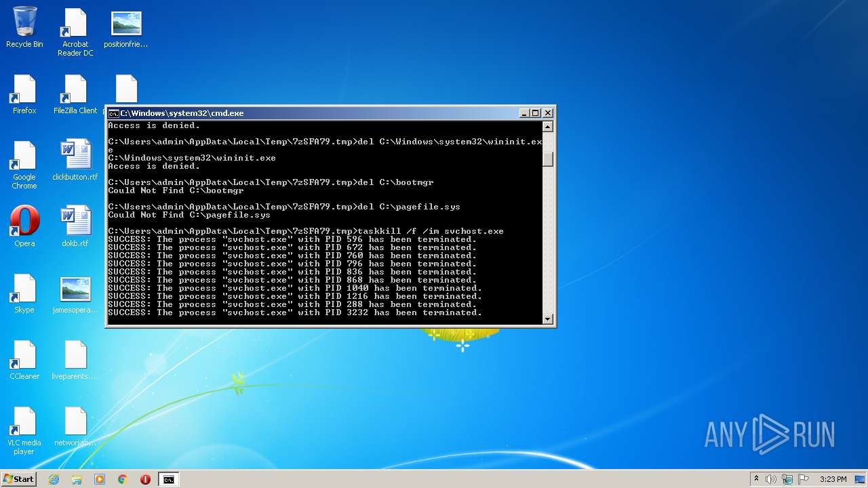Close the cmd.exe window

coord(548,113)
